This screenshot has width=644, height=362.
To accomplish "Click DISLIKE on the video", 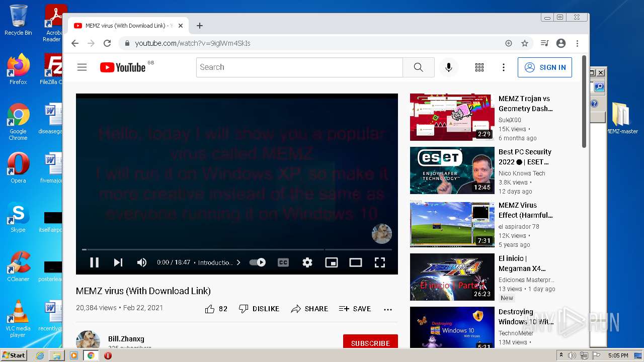I will [259, 309].
